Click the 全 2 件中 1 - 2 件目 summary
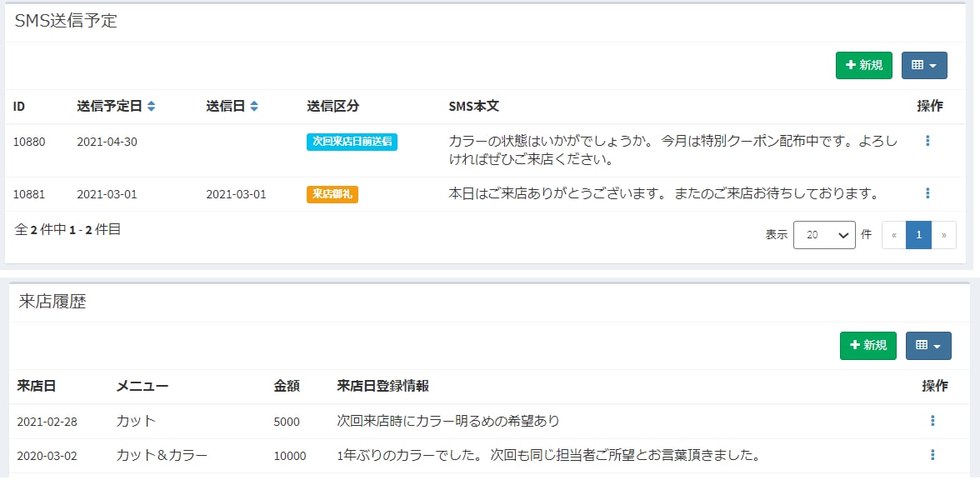The width and height of the screenshot is (980, 480). point(67,229)
